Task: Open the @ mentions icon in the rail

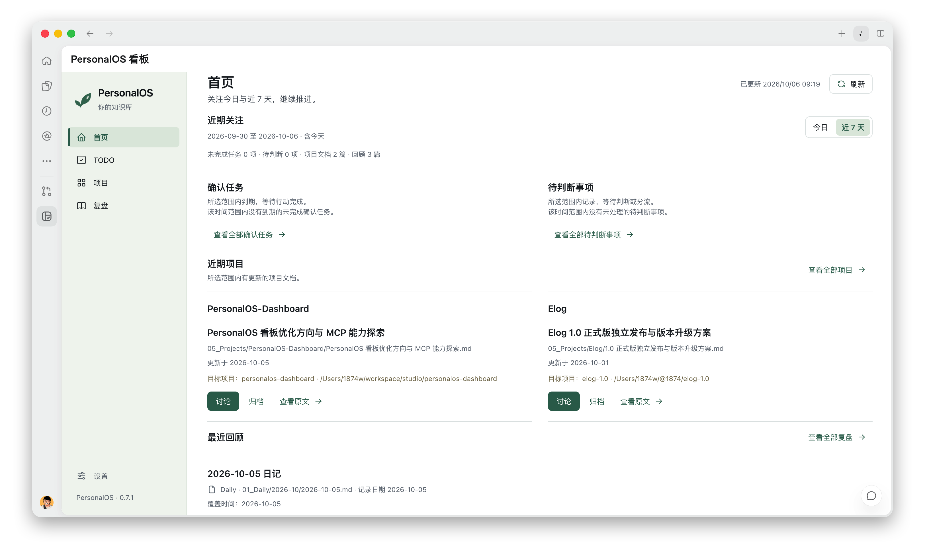Action: pyautogui.click(x=46, y=136)
